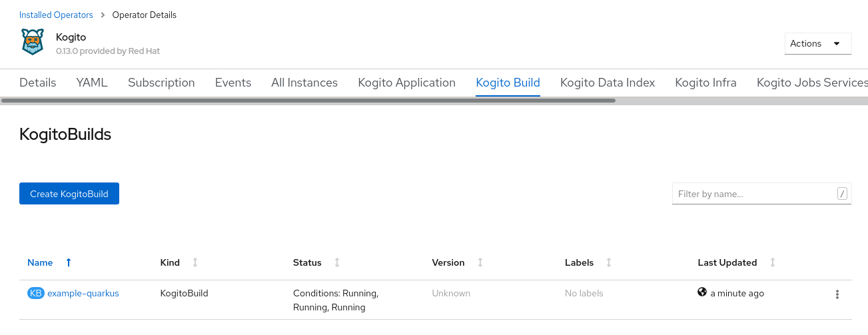Open the Actions dropdown
Screen dimensions: 868x335
click(818, 43)
